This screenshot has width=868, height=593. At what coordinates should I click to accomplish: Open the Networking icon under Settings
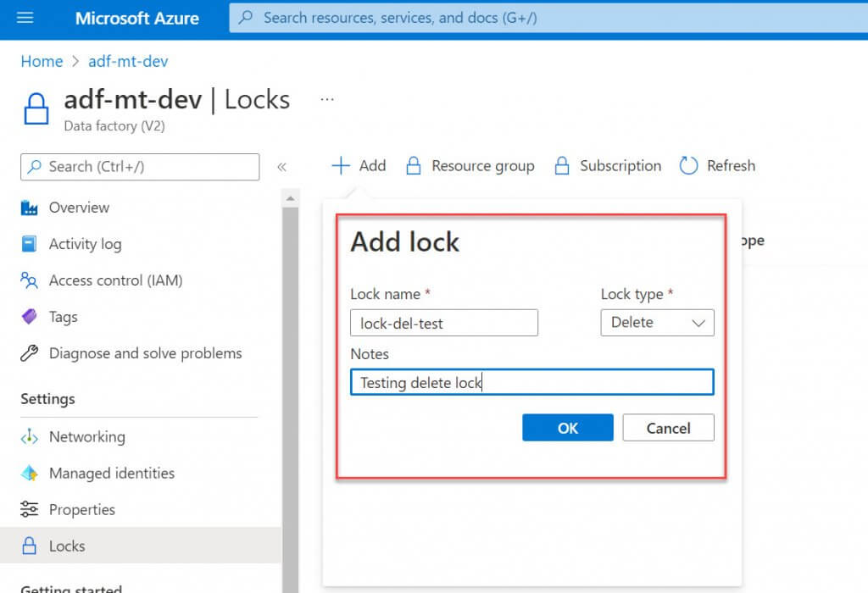[30, 437]
